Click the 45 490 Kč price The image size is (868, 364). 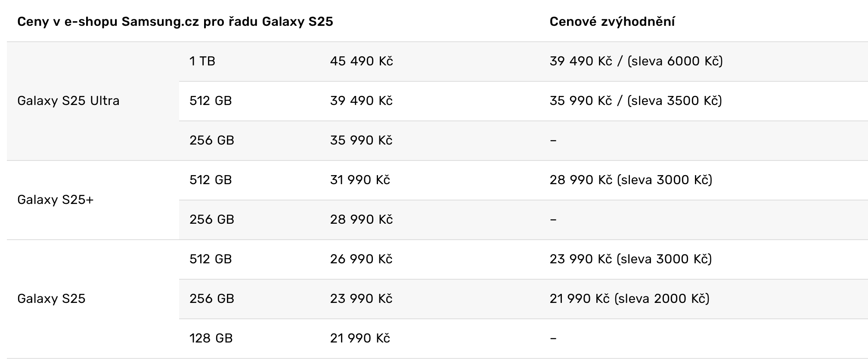click(361, 61)
